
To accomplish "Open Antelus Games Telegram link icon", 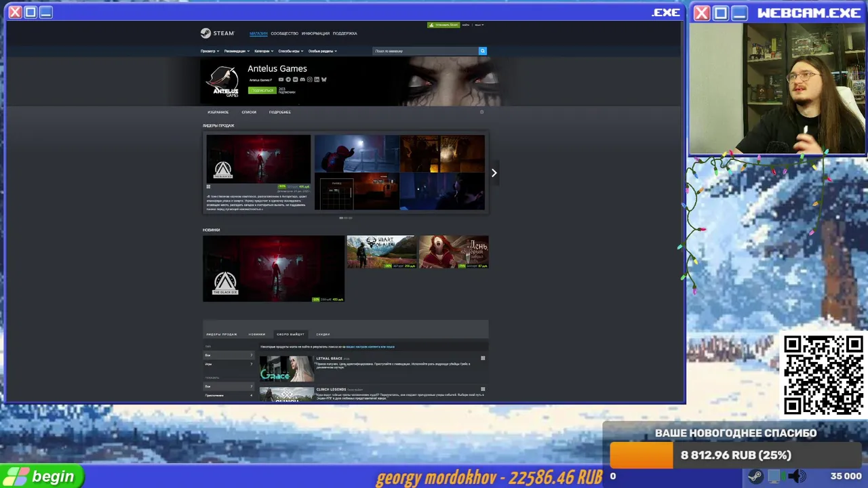I will pos(288,79).
